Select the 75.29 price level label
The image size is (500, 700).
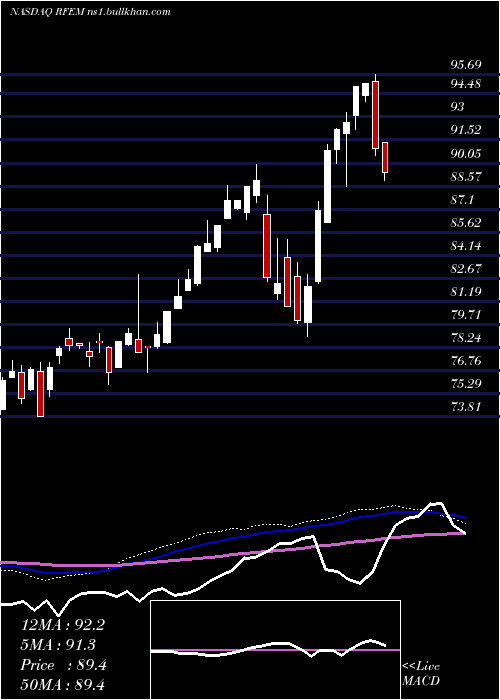[x=466, y=384]
